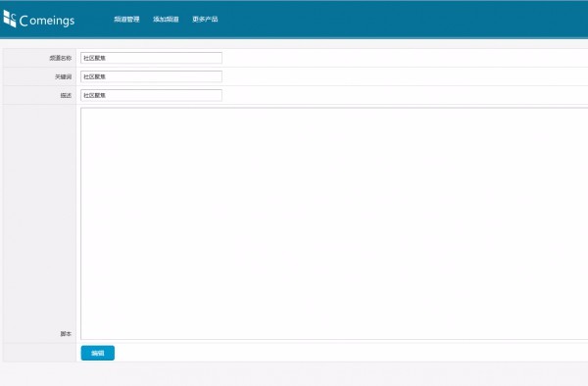Focus the 关键词 input field

coord(151,76)
